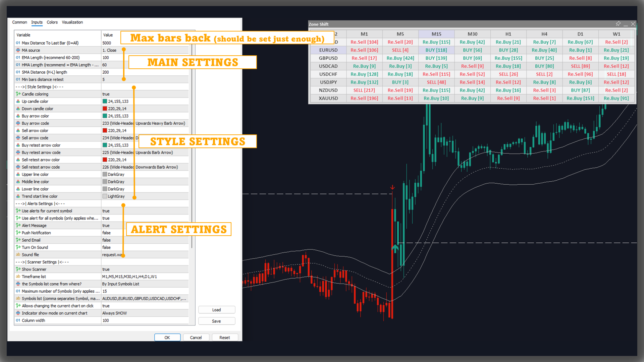Toggle Push Notification value false
644x362 pixels.
(x=106, y=233)
